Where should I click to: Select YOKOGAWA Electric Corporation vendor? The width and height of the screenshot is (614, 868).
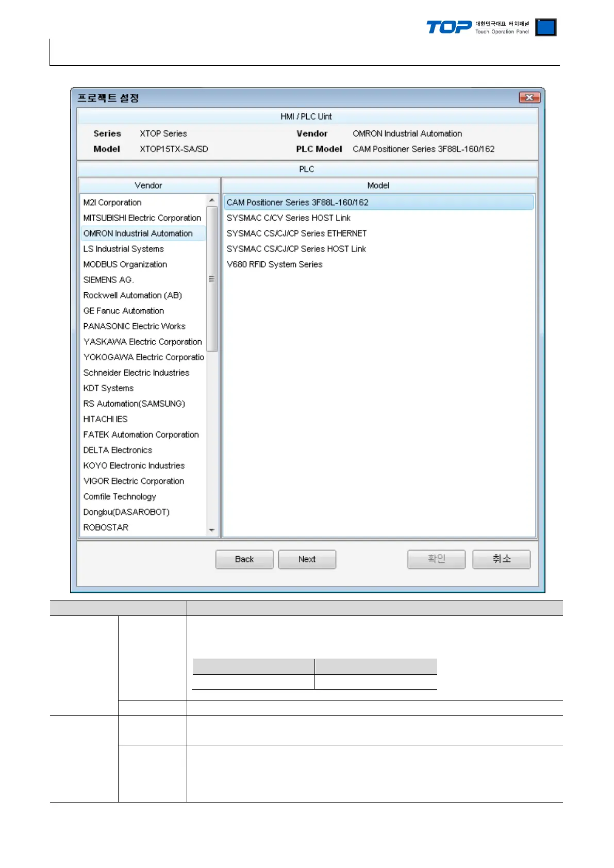(143, 357)
